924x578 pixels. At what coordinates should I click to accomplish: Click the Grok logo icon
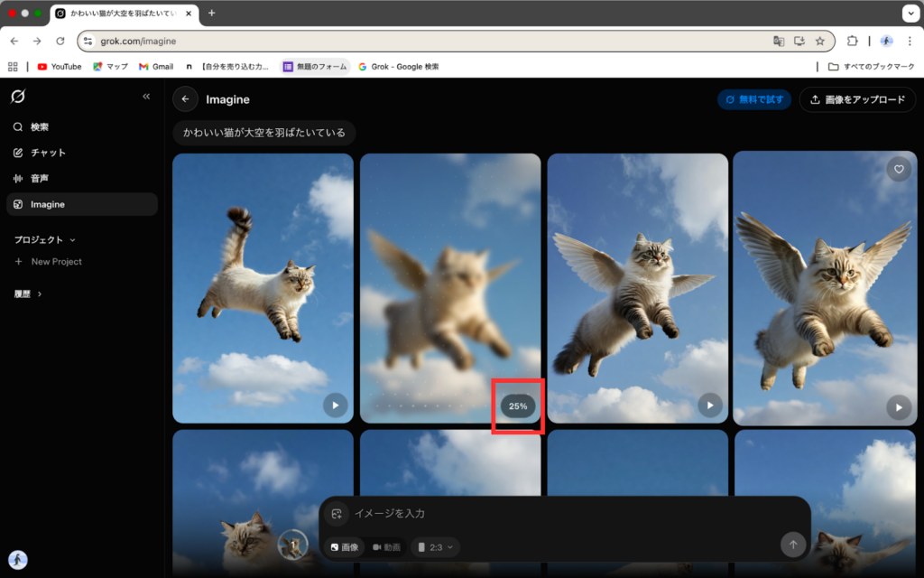(18, 97)
